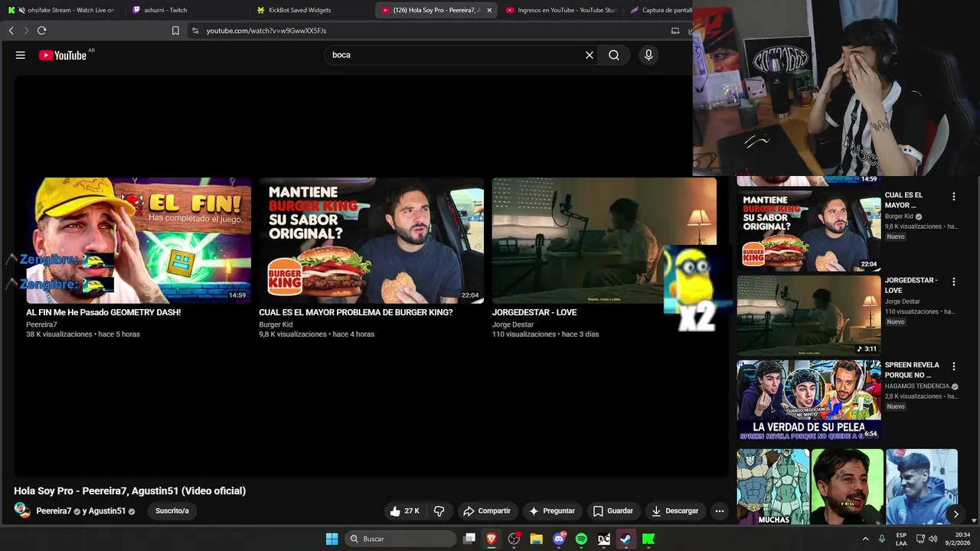This screenshot has height=551, width=980.
Task: Open the Windows Start menu
Action: pyautogui.click(x=332, y=539)
